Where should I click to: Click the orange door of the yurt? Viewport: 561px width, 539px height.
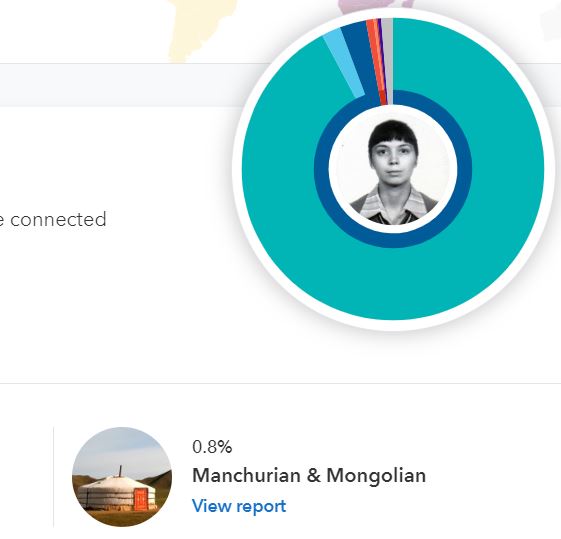pos(140,499)
